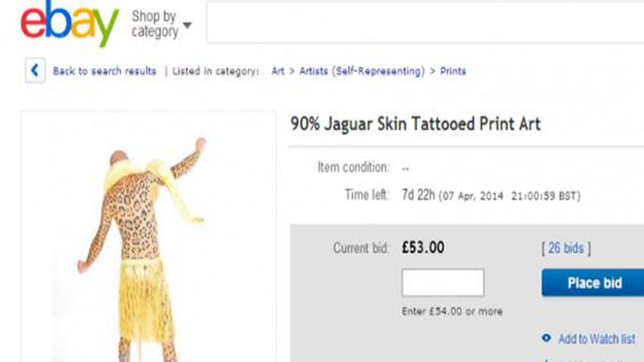Click the eBay logo
Image resolution: width=644 pixels, height=362 pixels.
[x=70, y=24]
